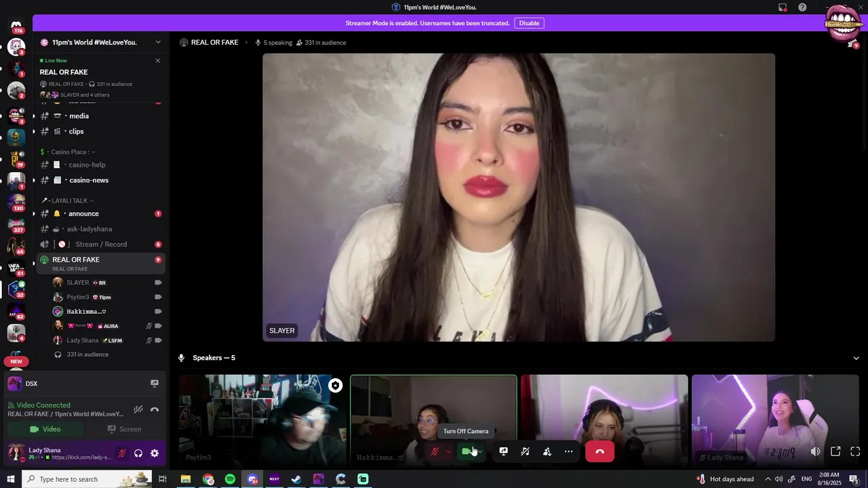
Task: Open microphone options arrow next to mute
Action: point(448,451)
